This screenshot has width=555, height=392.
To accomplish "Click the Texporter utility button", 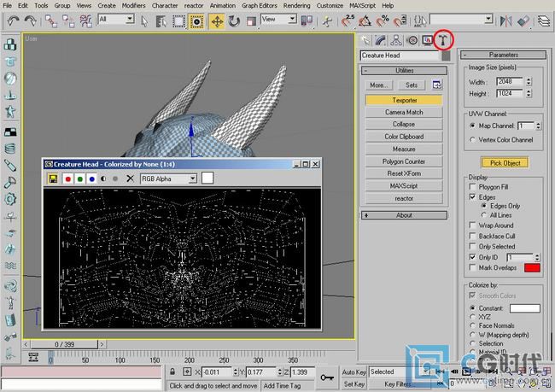I will (404, 100).
